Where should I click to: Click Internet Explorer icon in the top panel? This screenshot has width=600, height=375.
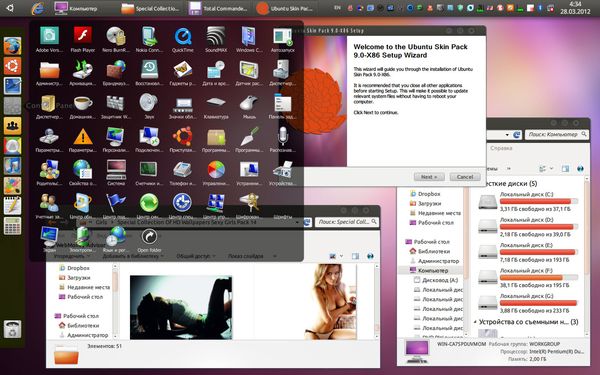38,8
